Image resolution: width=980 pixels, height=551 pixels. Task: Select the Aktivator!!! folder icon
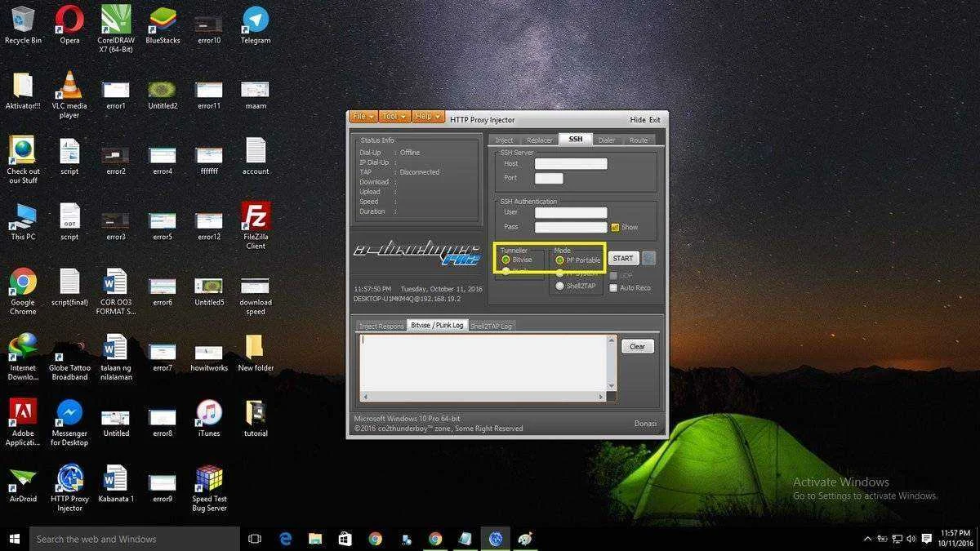23,91
